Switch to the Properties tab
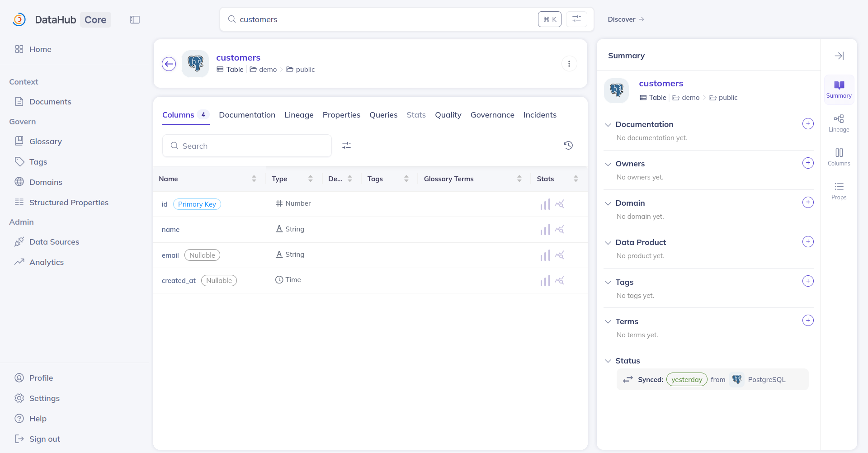 click(x=341, y=115)
